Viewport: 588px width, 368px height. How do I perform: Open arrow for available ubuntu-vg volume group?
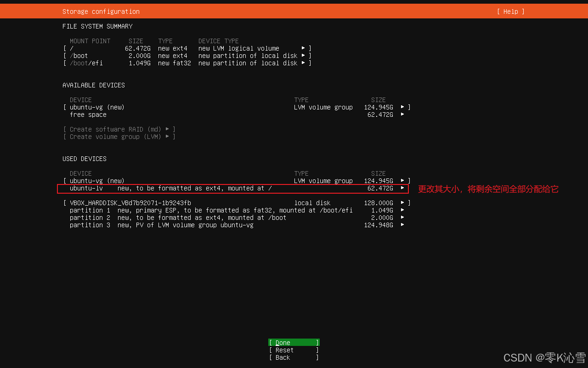[x=402, y=107]
